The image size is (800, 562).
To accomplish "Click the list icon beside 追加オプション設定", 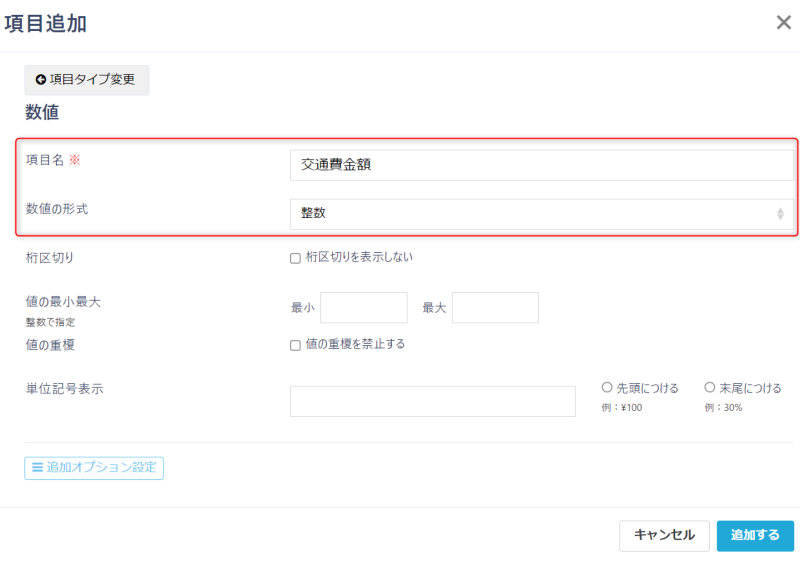I will click(x=37, y=467).
